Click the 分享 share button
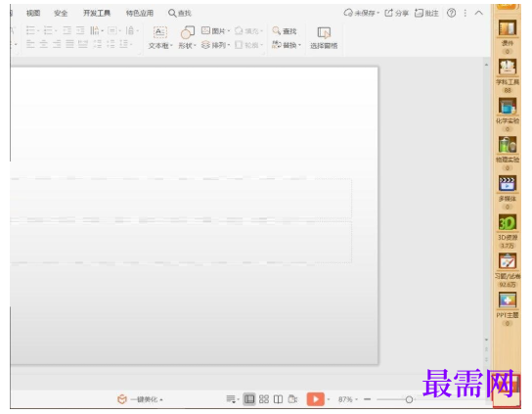532x414 pixels. point(397,13)
